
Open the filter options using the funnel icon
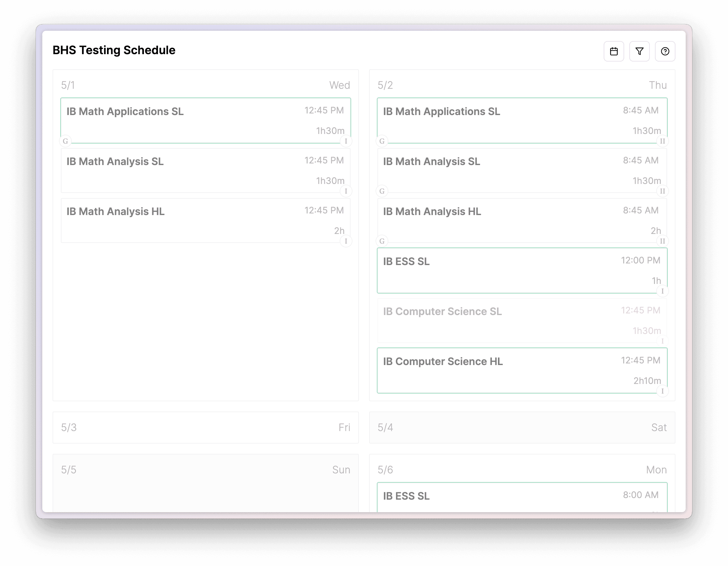point(639,51)
